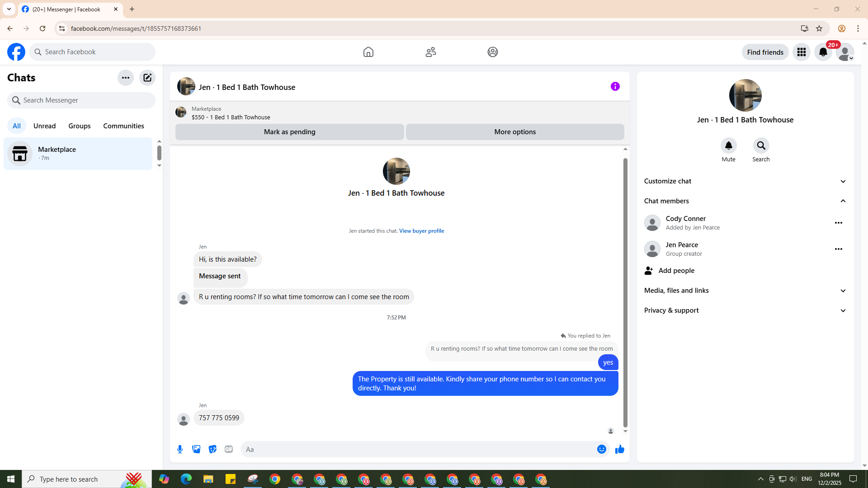Open Facebook notifications bell

pos(823,52)
